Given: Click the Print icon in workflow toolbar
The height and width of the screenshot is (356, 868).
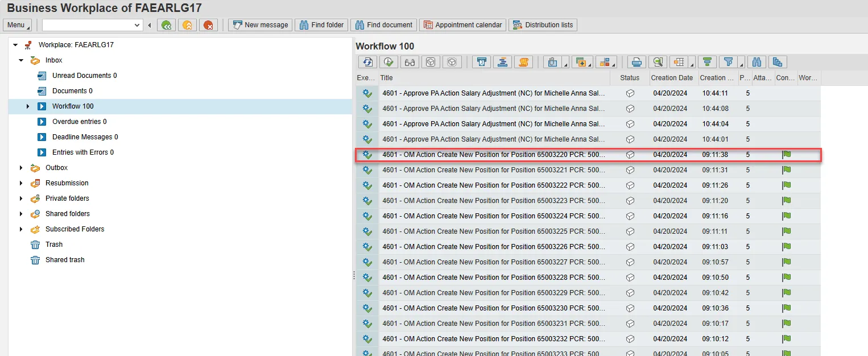Looking at the screenshot, I should pos(637,63).
